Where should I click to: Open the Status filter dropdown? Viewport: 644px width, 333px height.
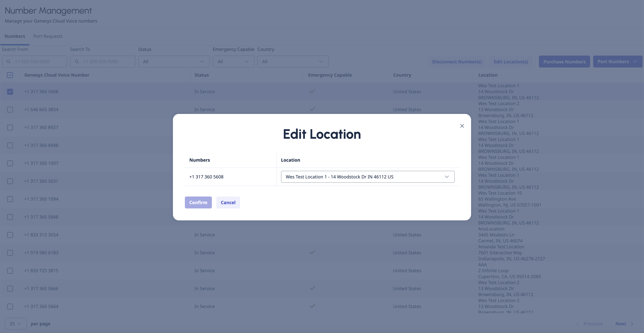point(174,62)
